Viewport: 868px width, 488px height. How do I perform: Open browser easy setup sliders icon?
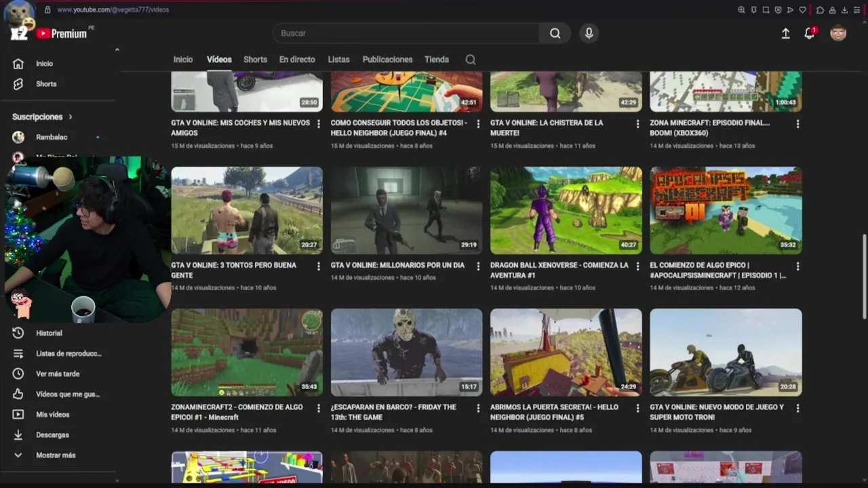point(856,10)
